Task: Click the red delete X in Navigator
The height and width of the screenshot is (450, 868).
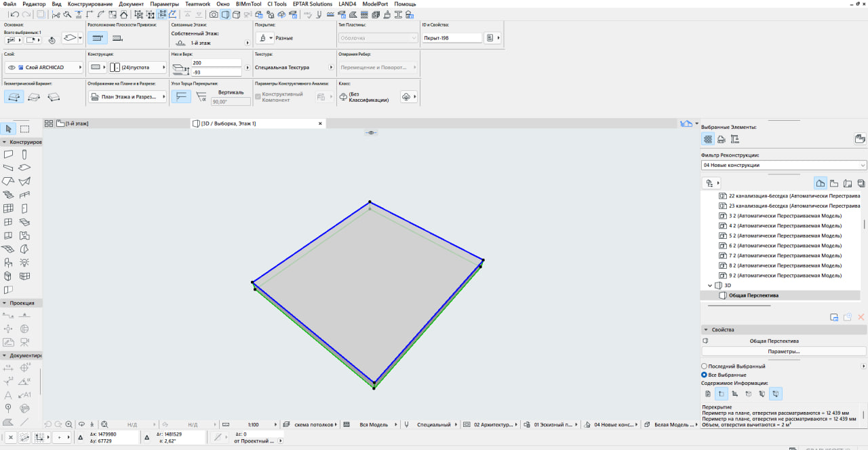Action: tap(861, 317)
